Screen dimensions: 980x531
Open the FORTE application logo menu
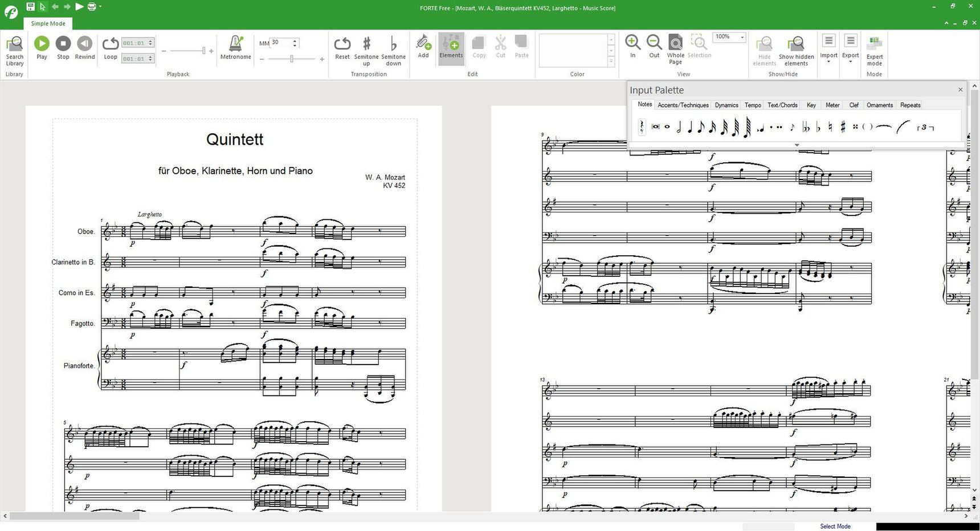click(x=11, y=11)
